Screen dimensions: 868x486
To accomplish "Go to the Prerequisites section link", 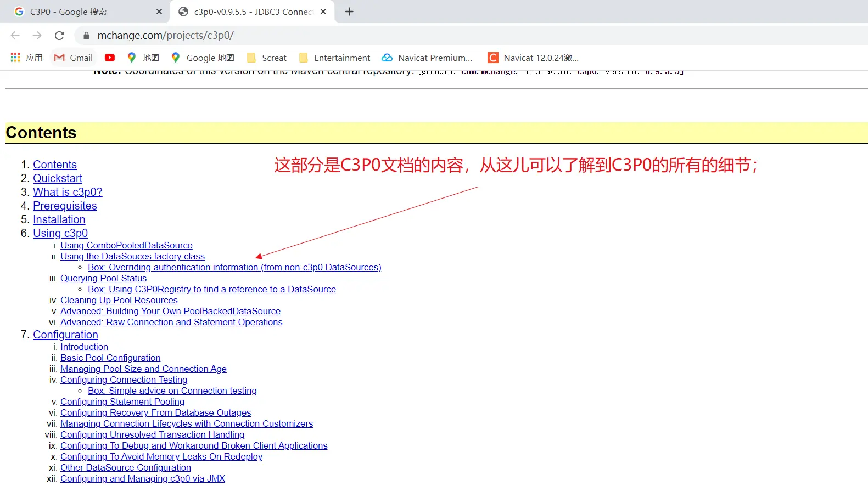I will coord(65,206).
